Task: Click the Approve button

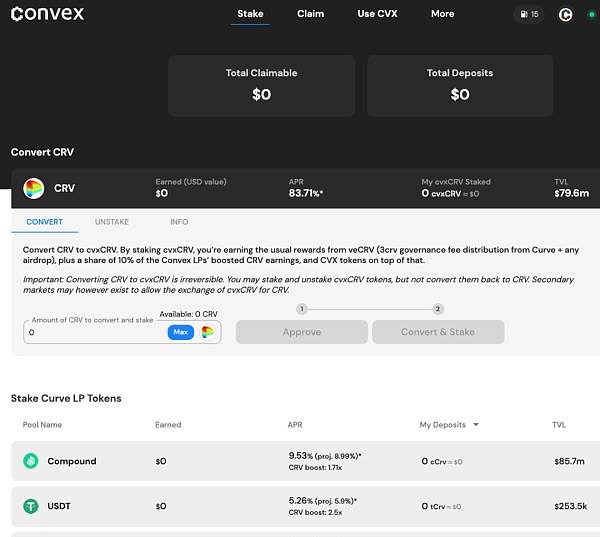Action: [302, 332]
